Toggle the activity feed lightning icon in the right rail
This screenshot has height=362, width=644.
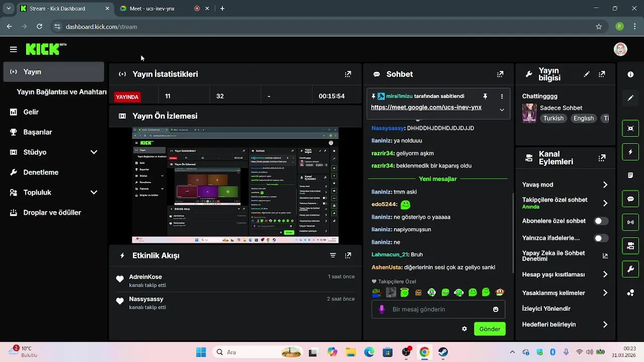tap(630, 152)
